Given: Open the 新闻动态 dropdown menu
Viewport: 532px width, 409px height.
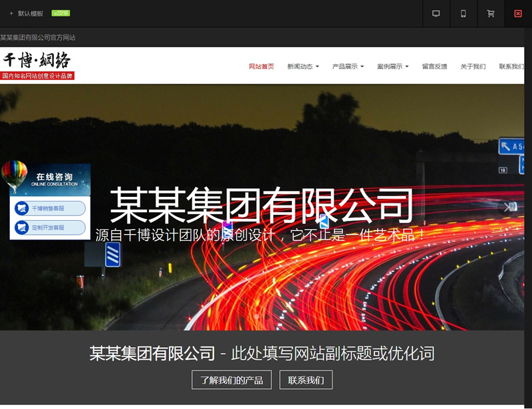Looking at the screenshot, I should pyautogui.click(x=300, y=66).
